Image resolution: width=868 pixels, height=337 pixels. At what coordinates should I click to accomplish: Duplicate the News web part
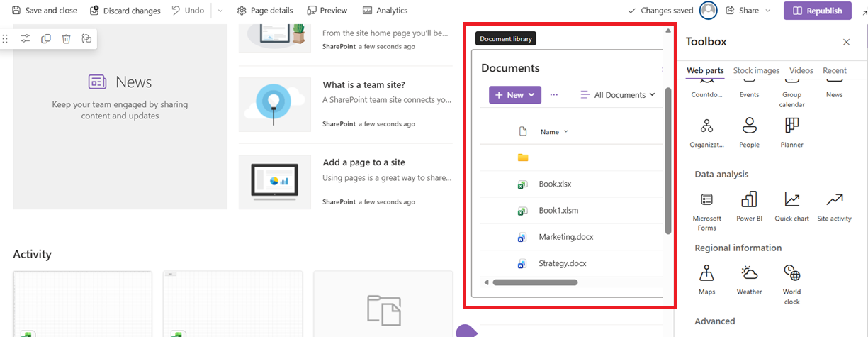coord(46,39)
